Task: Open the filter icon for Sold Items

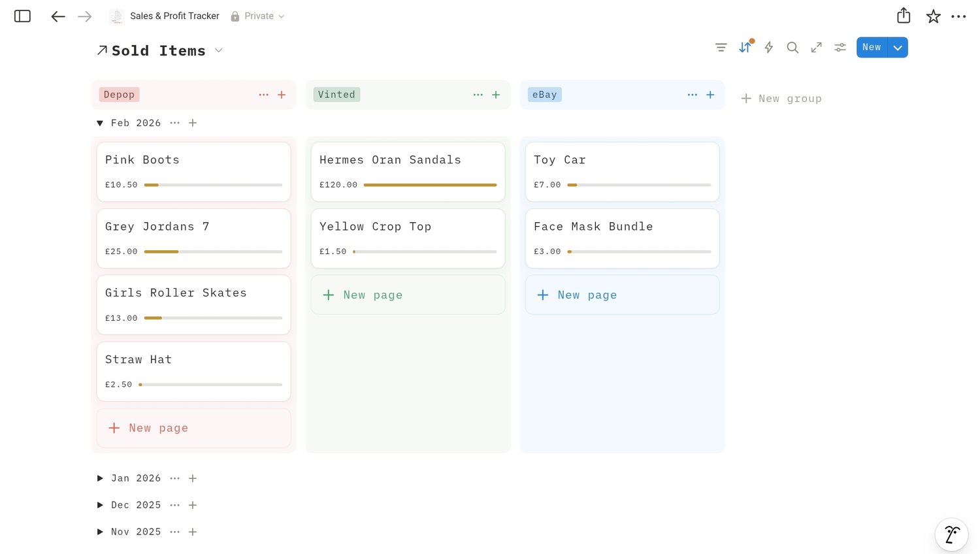Action: click(721, 48)
